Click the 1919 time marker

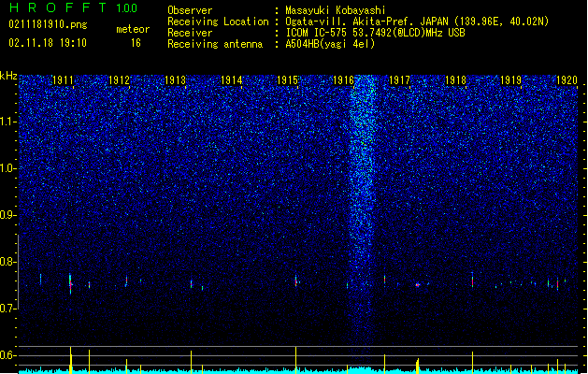pyautogui.click(x=511, y=80)
